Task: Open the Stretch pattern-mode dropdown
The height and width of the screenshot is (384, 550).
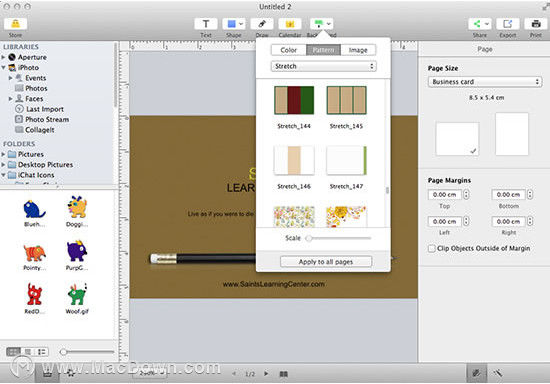Action: point(323,66)
